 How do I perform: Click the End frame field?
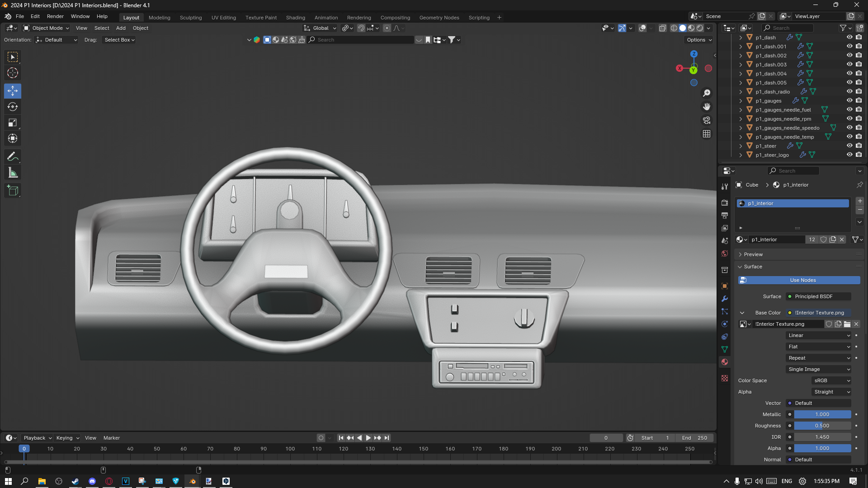[695, 438]
